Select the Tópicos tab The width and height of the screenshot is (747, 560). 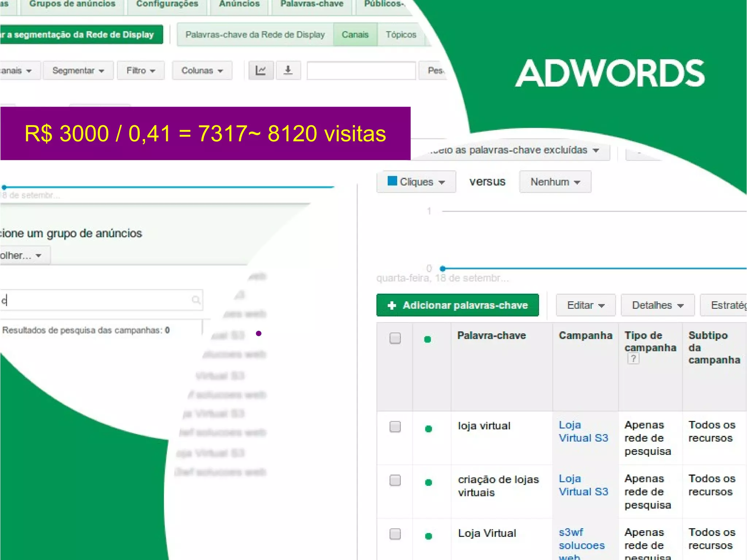[401, 35]
